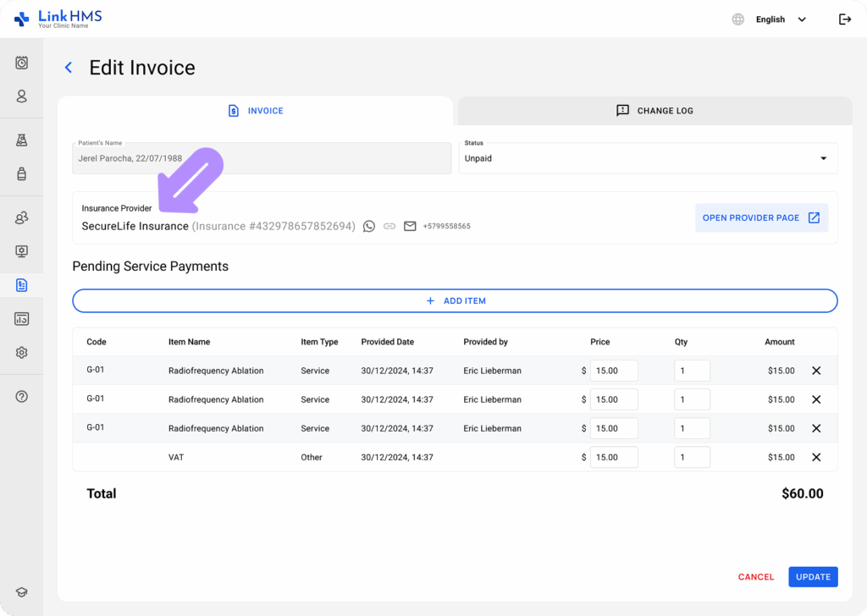Viewport: 867px width, 616px height.
Task: Open the patients section from the sidebar
Action: click(x=21, y=96)
